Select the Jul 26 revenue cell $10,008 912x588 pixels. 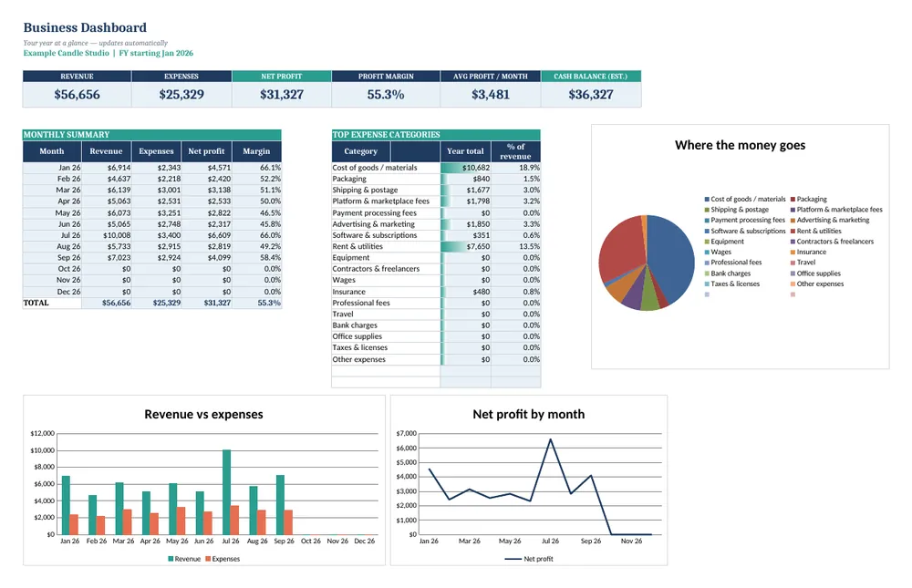pyautogui.click(x=107, y=235)
